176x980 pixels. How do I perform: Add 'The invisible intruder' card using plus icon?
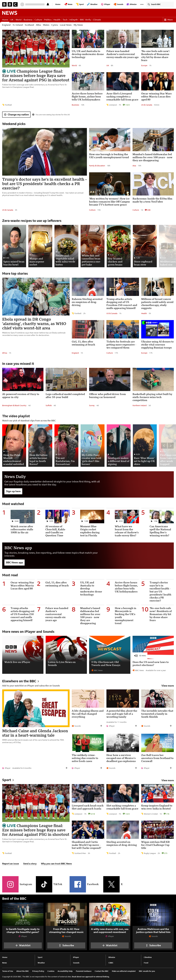pos(171,726)
